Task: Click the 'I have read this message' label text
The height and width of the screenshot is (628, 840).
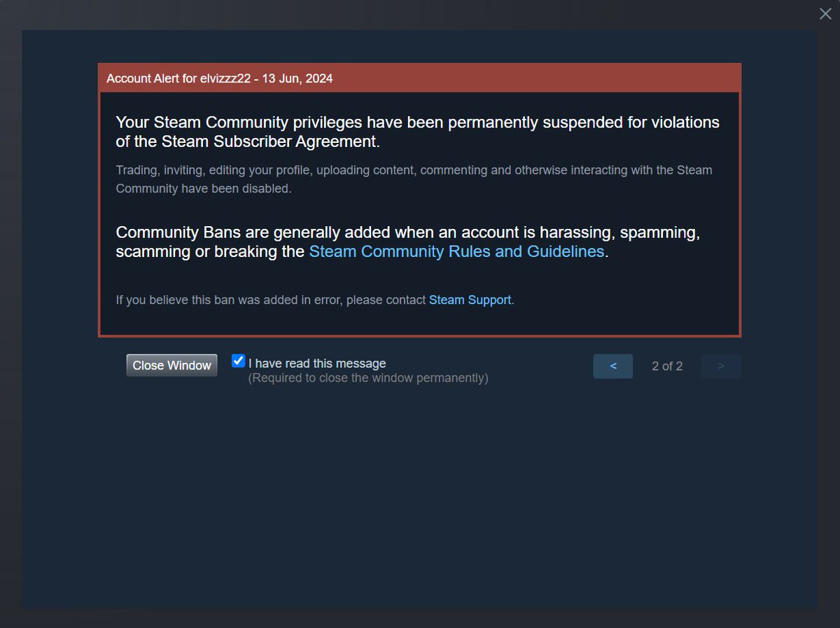Action: click(317, 363)
